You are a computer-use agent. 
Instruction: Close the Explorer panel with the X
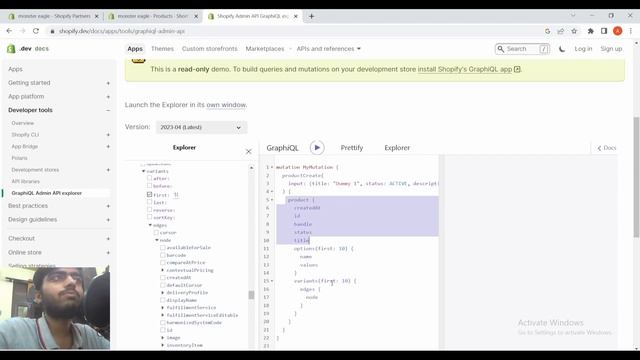click(x=249, y=151)
